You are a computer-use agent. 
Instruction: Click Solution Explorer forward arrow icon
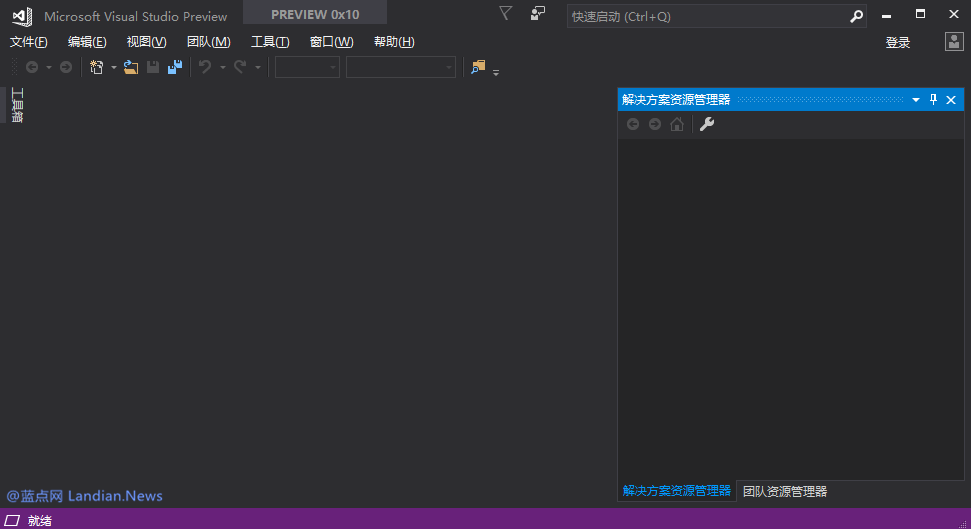pyautogui.click(x=655, y=125)
